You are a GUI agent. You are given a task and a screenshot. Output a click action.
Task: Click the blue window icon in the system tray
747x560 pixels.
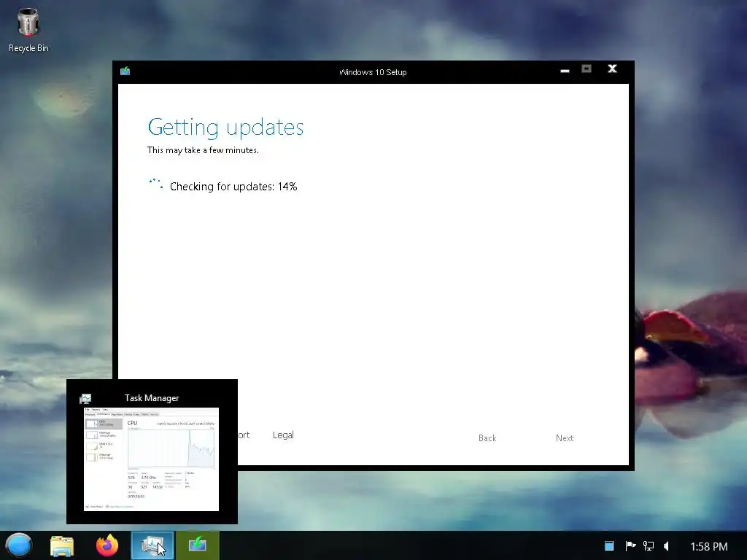(x=609, y=546)
